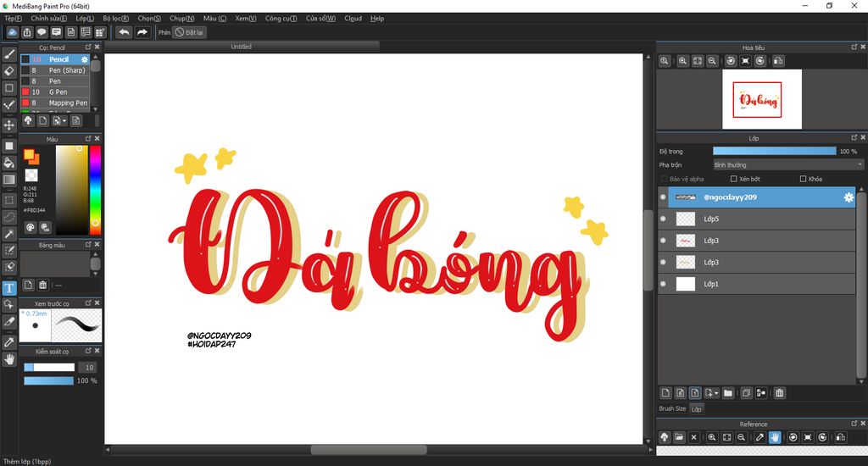Select the Move tool
868x466 pixels.
9,125
